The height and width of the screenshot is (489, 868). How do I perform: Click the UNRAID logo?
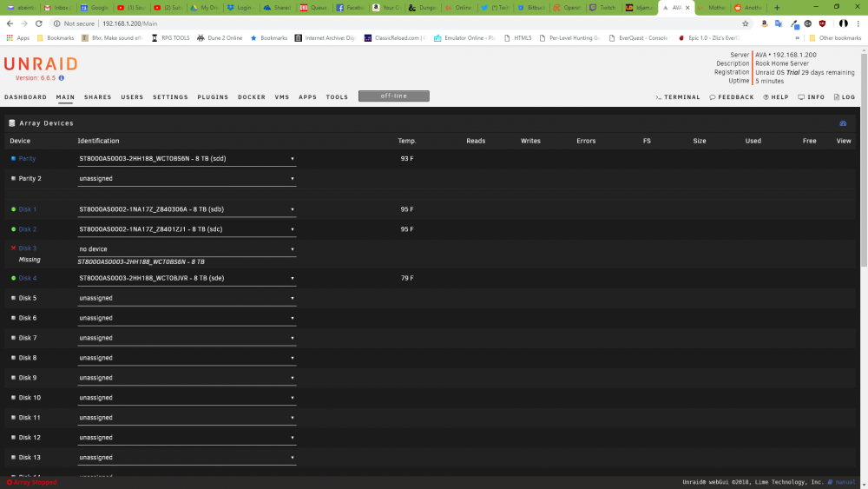coord(41,63)
